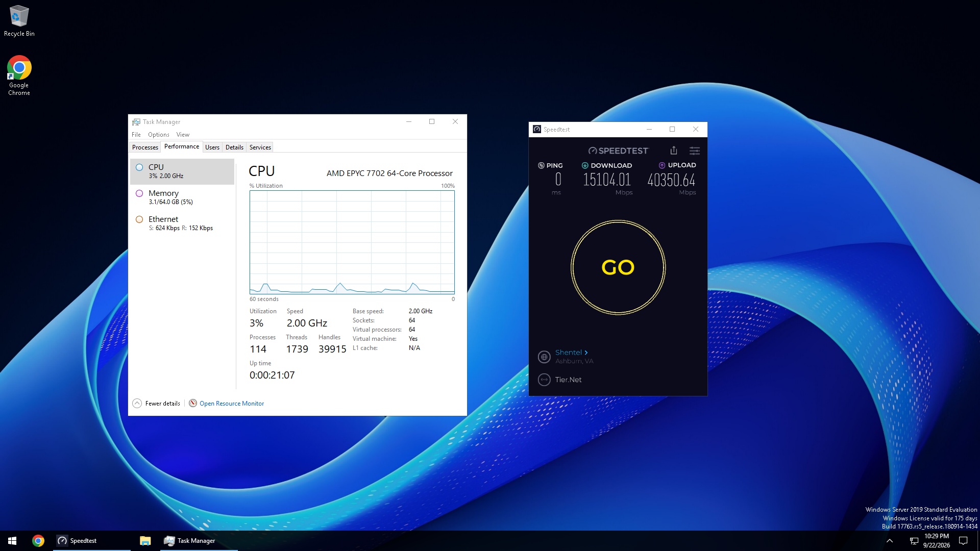Minimize the Speedtest window
Screen dimensions: 980x551
[649, 129]
